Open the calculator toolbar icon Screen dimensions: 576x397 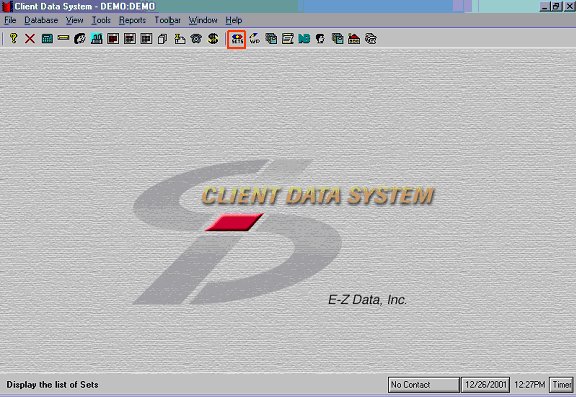[x=47, y=39]
